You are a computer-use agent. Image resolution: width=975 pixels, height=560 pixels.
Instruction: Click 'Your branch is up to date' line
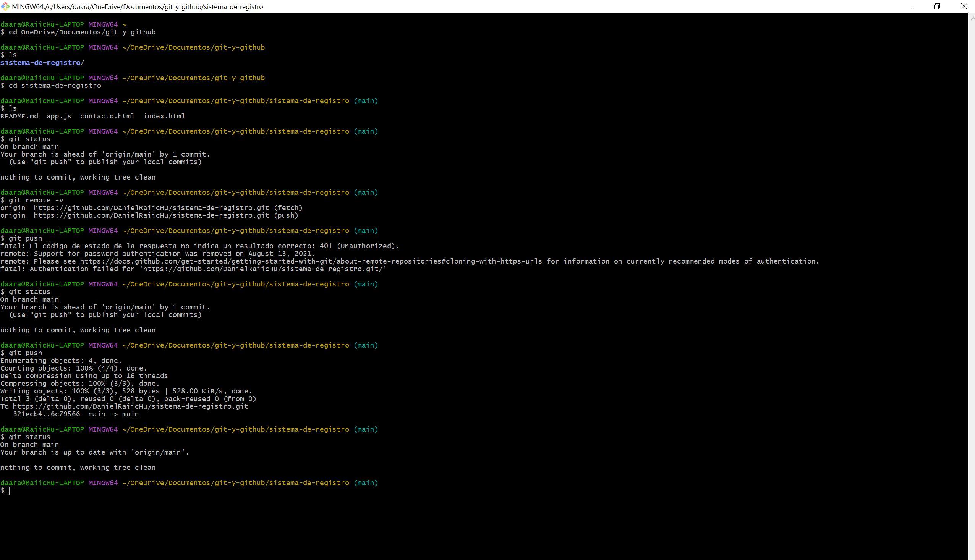pyautogui.click(x=95, y=452)
